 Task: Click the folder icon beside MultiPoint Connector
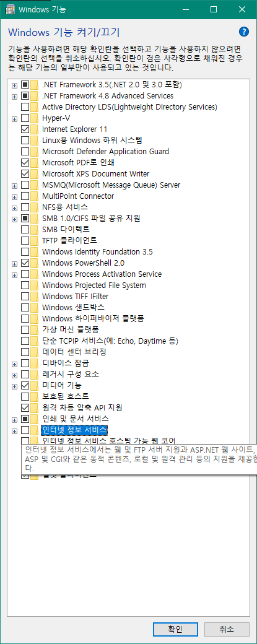click(35, 196)
